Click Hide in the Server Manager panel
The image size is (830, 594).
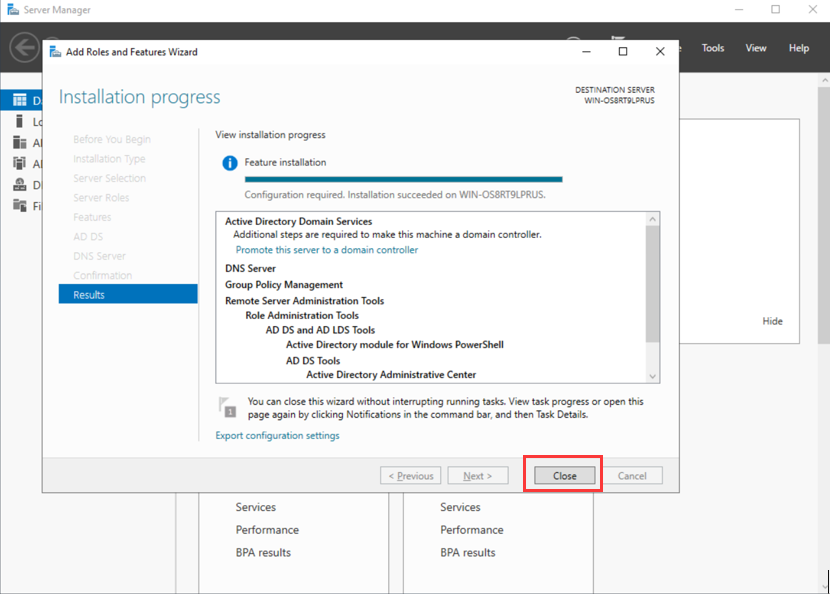tap(772, 321)
